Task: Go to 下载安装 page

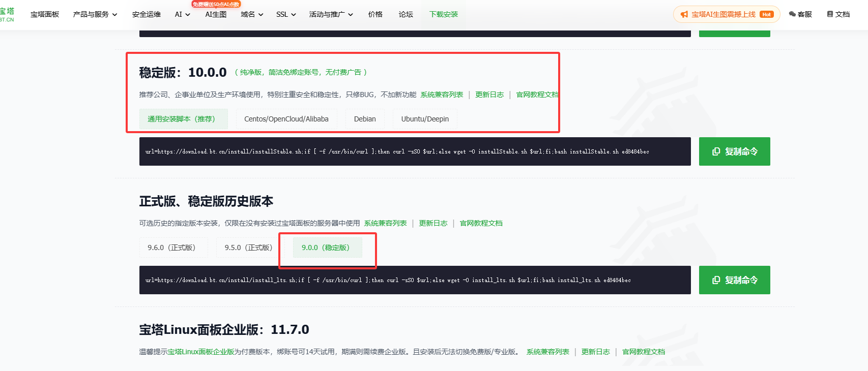Action: [x=444, y=14]
